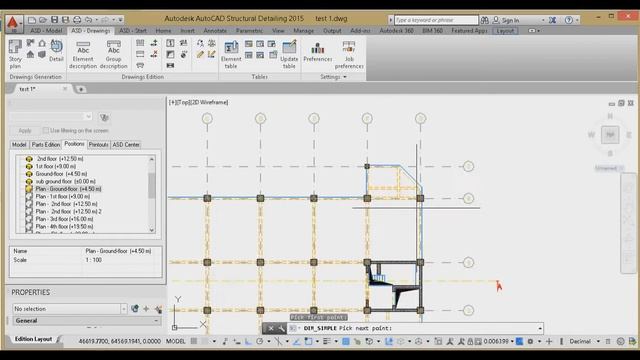The width and height of the screenshot is (640, 360).
Task: Collapse the General properties section
Action: click(x=156, y=321)
